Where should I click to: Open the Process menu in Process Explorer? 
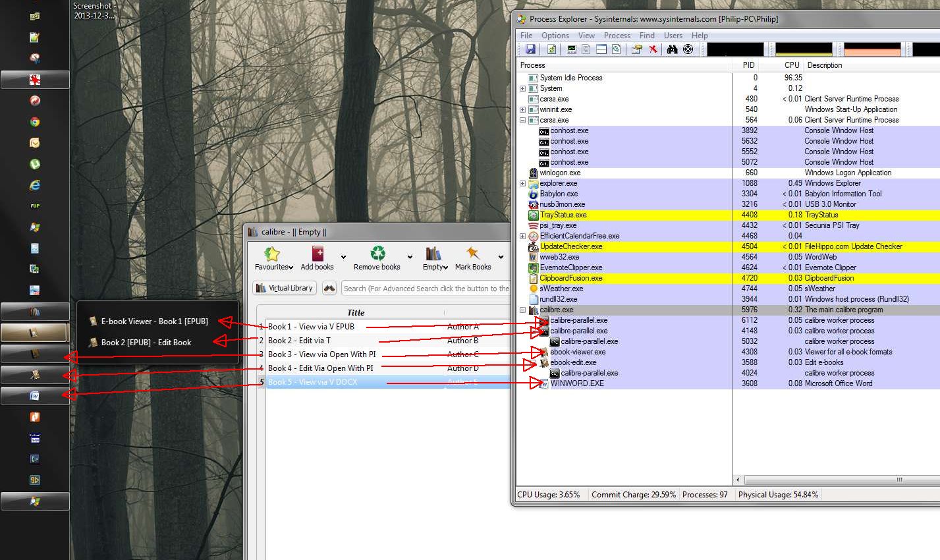pyautogui.click(x=617, y=36)
